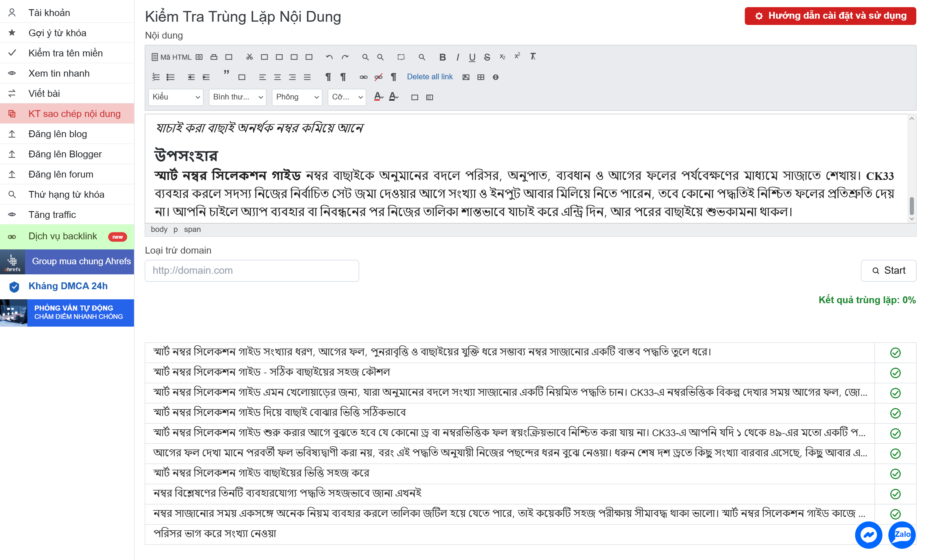Viewport: 927px width, 560px height.
Task: Open the Messenger chat bubble
Action: pyautogui.click(x=868, y=535)
